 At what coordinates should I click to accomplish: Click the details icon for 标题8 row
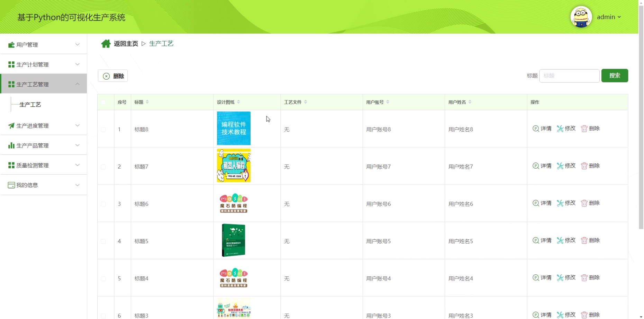click(536, 129)
